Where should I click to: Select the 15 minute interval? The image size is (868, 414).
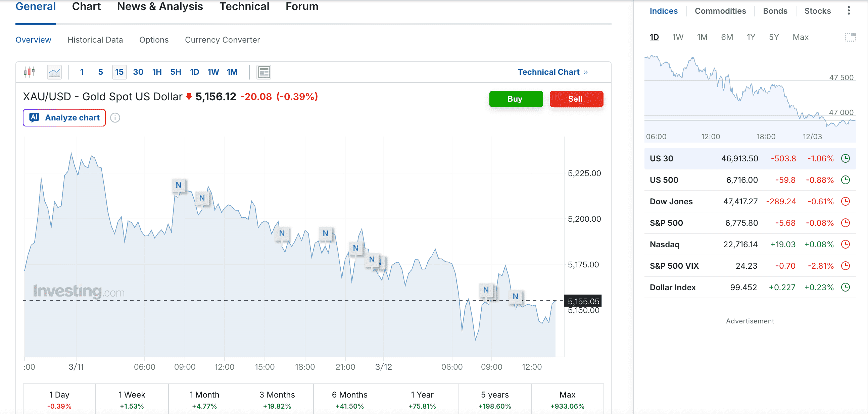pos(119,72)
